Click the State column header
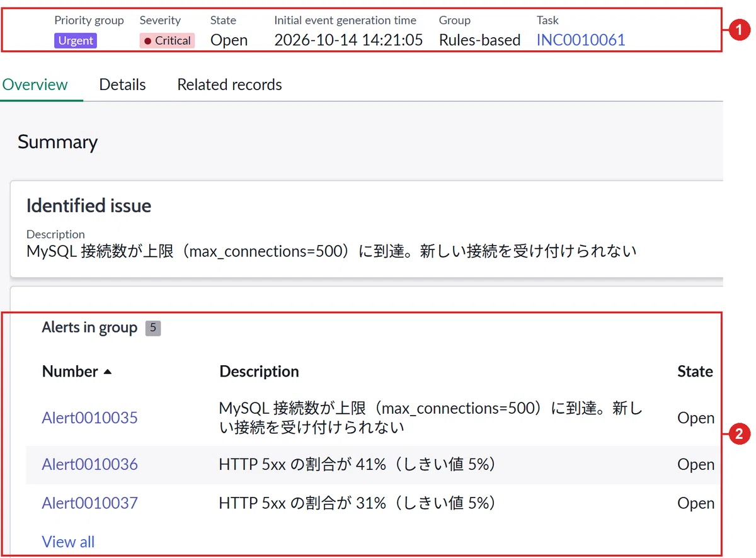The height and width of the screenshot is (558, 756). point(695,372)
